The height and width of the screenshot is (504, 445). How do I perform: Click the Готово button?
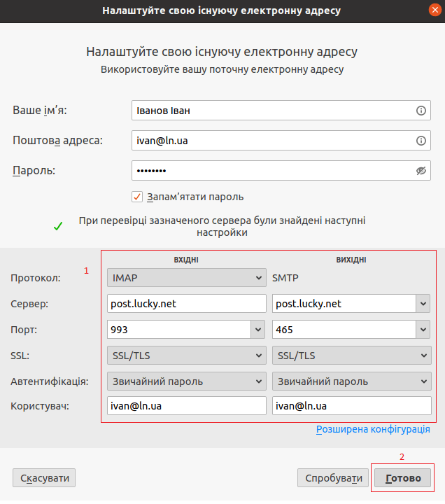[x=403, y=478]
